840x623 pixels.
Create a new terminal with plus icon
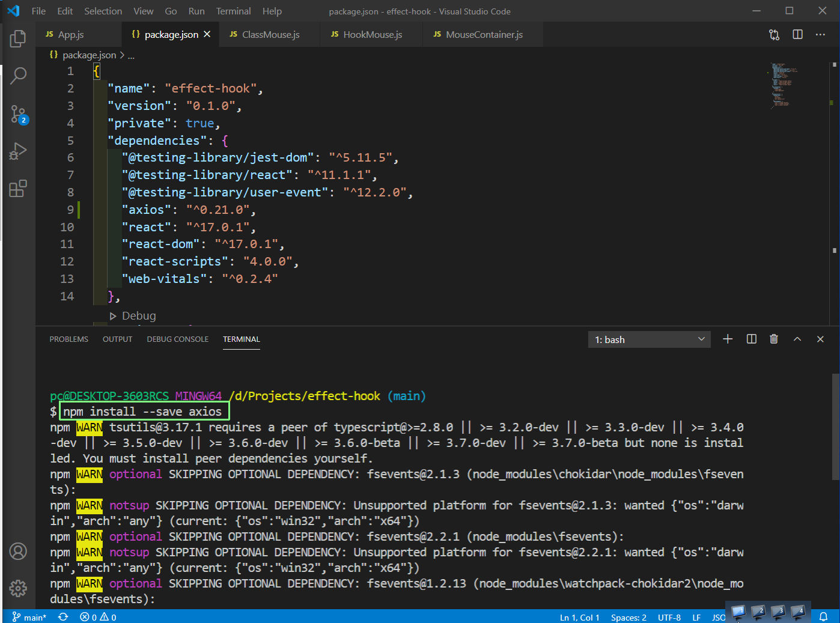pos(728,339)
